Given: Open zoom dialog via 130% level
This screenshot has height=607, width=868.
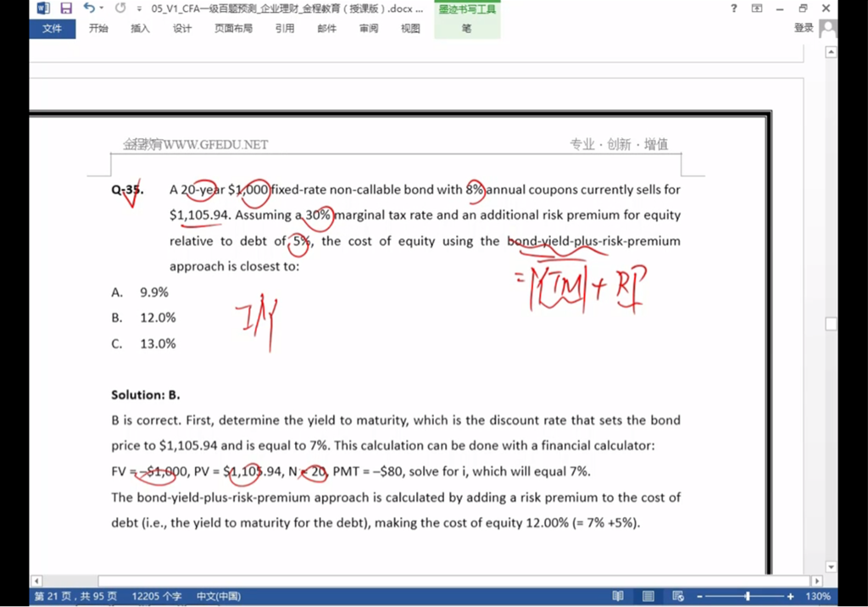Looking at the screenshot, I should [x=818, y=597].
